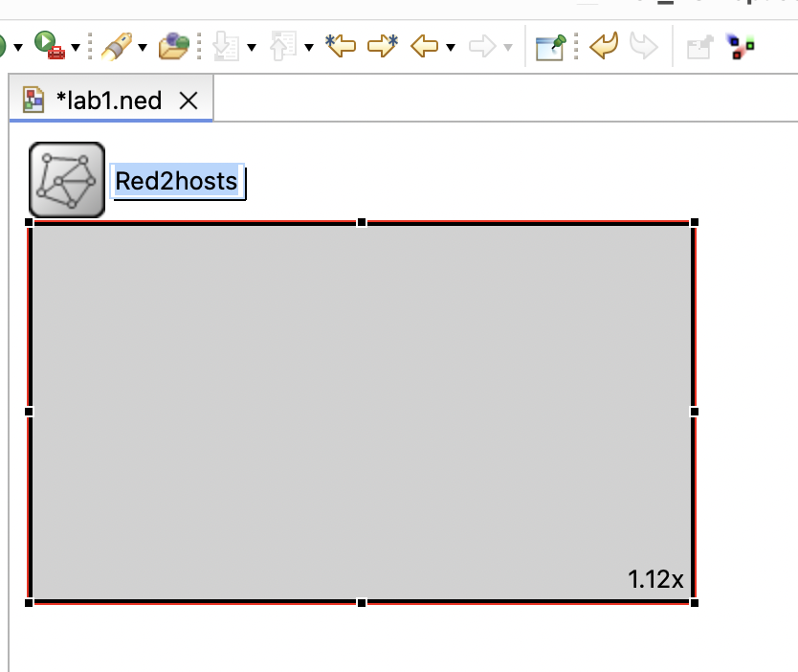The width and height of the screenshot is (798, 672).
Task: Open the run dropdown arrow at toolbar's left edge
Action: pos(18,47)
